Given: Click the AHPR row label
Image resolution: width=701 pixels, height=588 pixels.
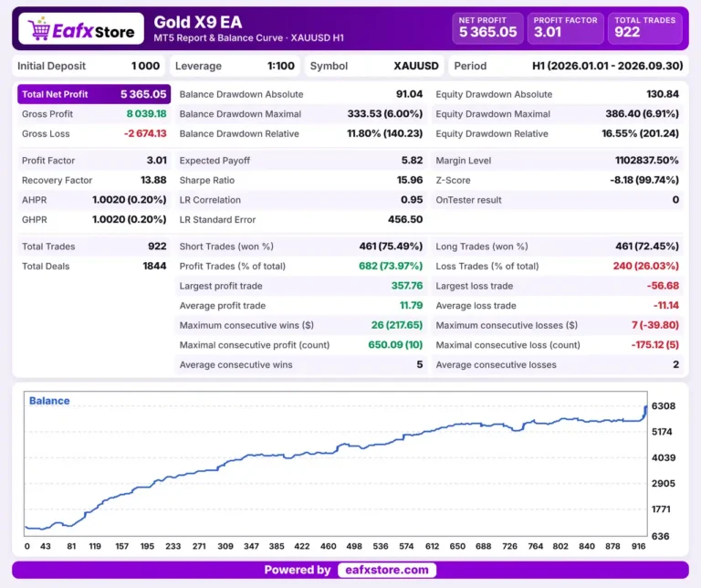Looking at the screenshot, I should coord(34,200).
